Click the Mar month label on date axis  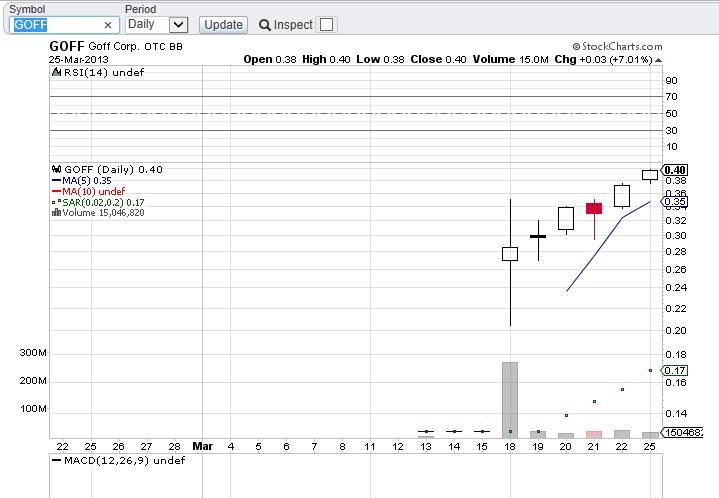pos(202,446)
